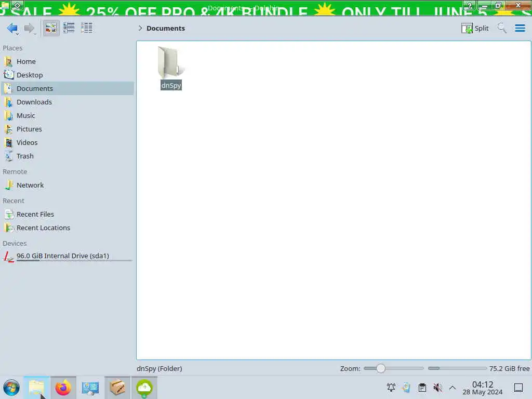Click the Recent Locations icon in sidebar
532x399 pixels.
[x=8, y=228]
